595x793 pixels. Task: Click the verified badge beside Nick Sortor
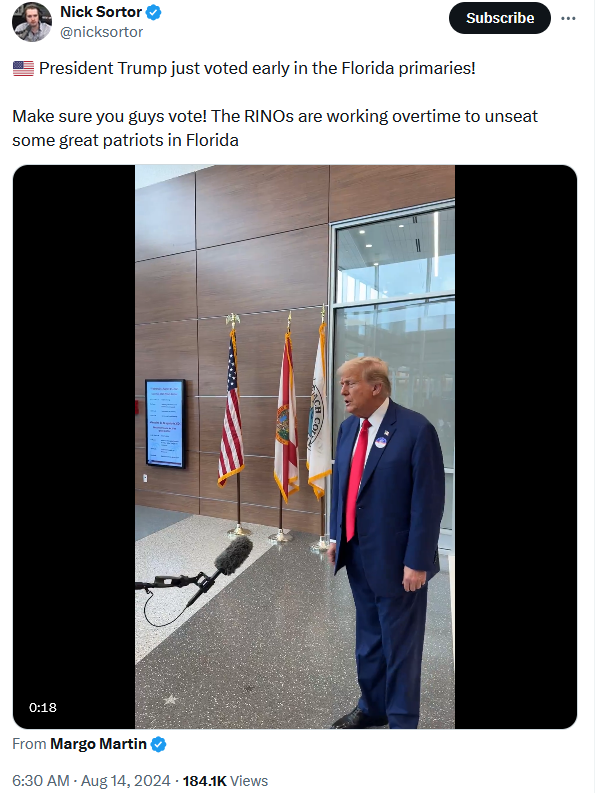[154, 12]
